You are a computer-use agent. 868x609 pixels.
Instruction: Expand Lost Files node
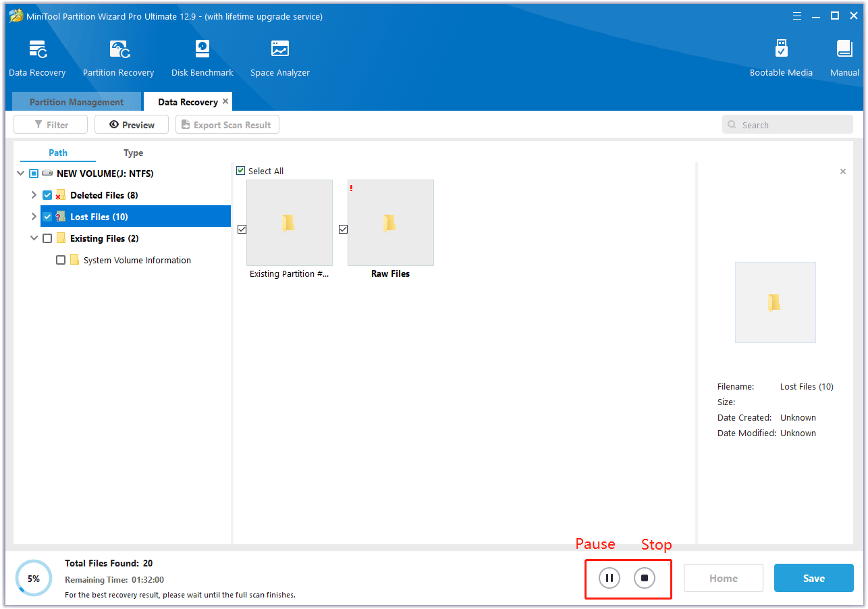(34, 217)
